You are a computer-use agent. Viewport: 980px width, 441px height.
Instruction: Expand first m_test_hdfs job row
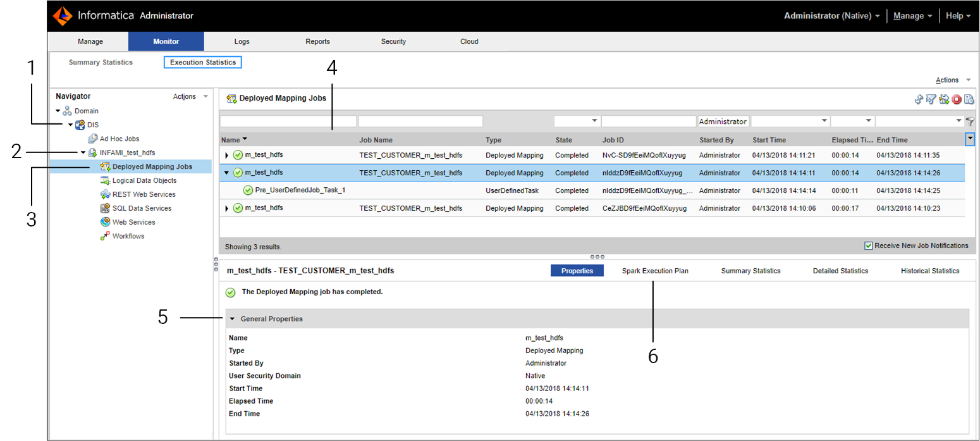[x=227, y=155]
